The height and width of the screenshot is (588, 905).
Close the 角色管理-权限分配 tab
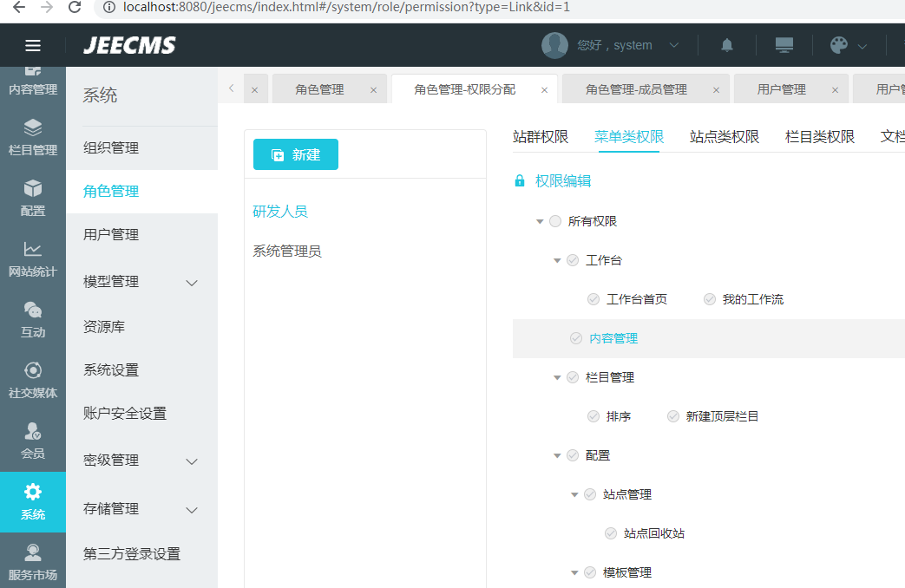545,90
